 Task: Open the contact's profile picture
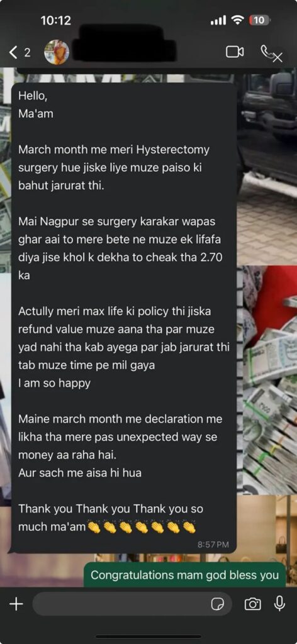57,52
